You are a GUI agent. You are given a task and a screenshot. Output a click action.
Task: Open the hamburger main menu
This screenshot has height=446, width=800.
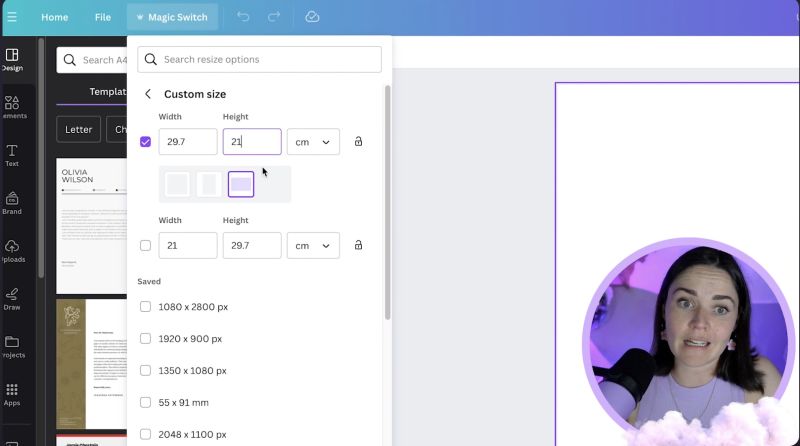click(x=12, y=17)
